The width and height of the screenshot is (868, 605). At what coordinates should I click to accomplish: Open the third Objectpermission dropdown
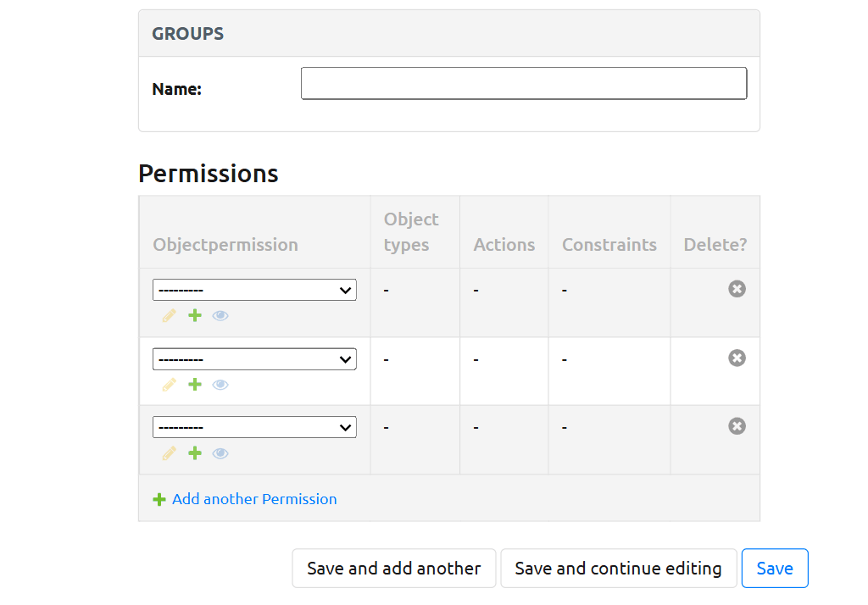(254, 428)
